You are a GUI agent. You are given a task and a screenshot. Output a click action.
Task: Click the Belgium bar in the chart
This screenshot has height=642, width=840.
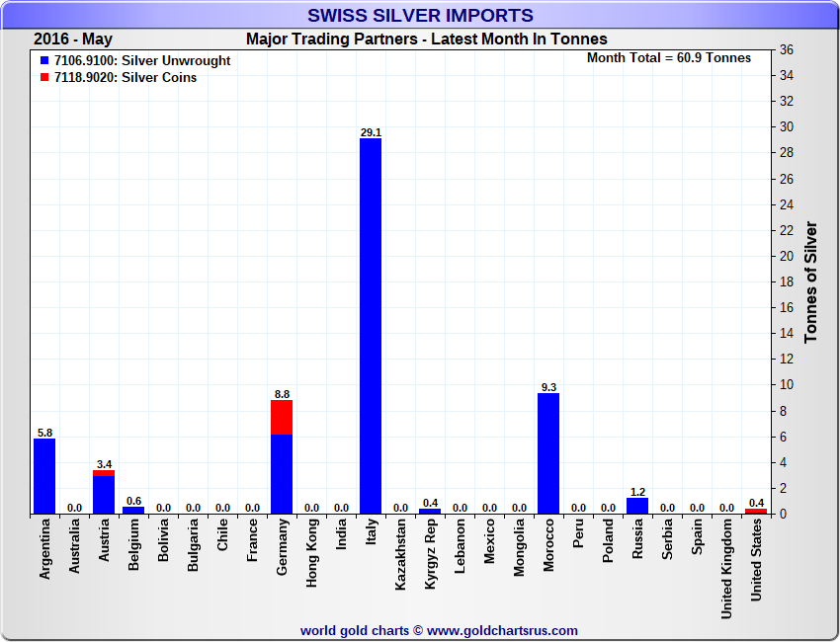coord(133,511)
